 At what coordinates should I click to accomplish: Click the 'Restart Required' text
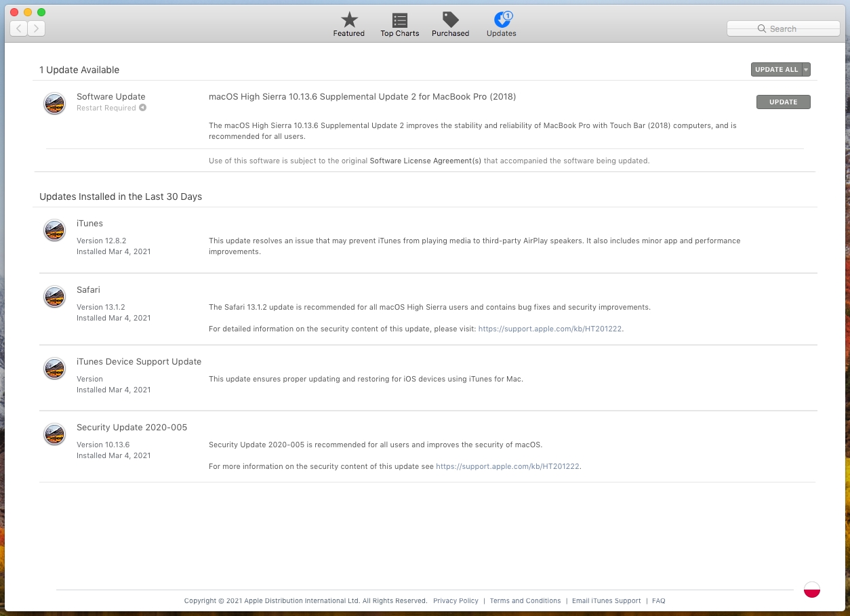(106, 108)
